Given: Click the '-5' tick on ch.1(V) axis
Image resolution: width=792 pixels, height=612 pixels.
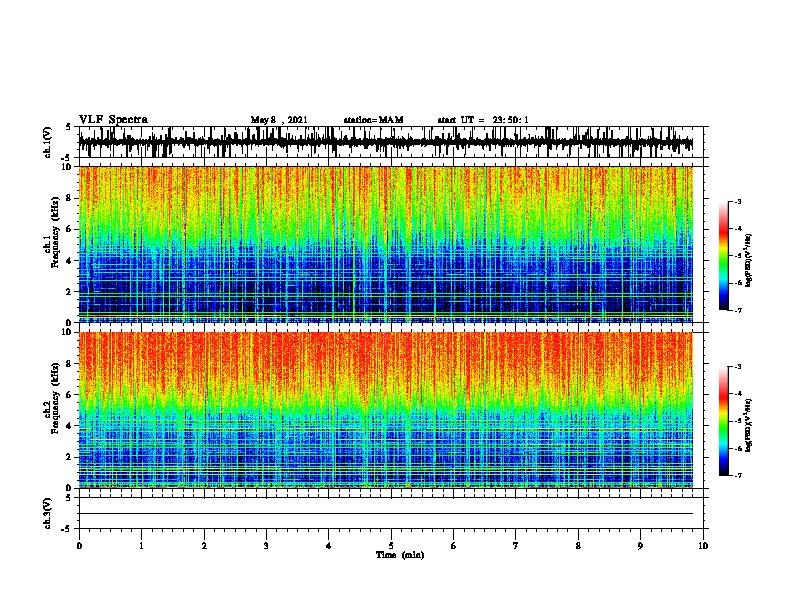Looking at the screenshot, I should [67, 158].
